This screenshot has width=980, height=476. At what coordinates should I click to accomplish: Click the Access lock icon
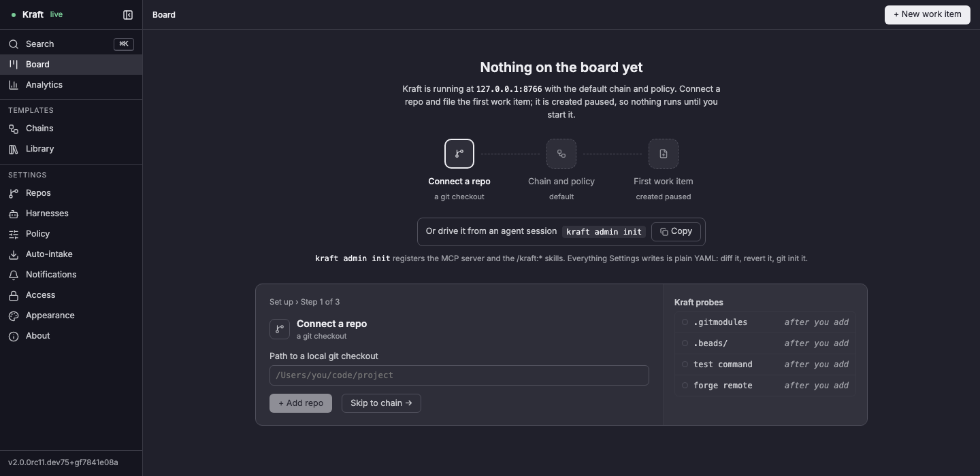(x=14, y=295)
